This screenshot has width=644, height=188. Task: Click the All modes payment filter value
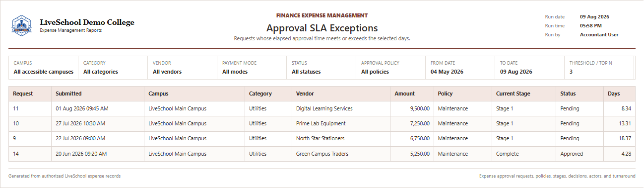tap(235, 72)
